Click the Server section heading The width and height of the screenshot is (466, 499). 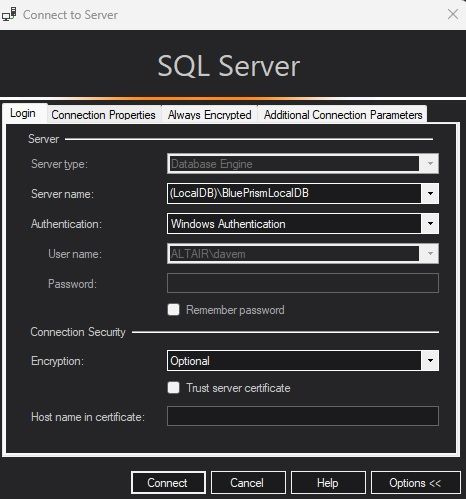click(x=43, y=139)
